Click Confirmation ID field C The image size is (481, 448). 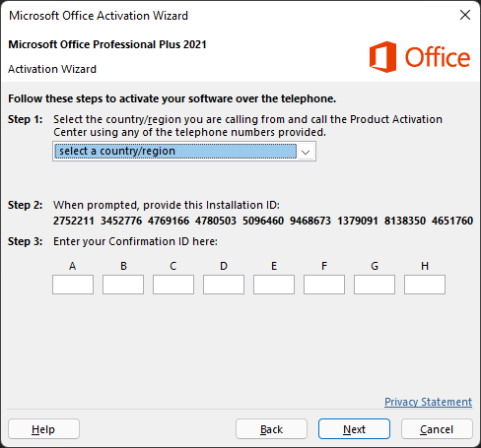(x=173, y=285)
